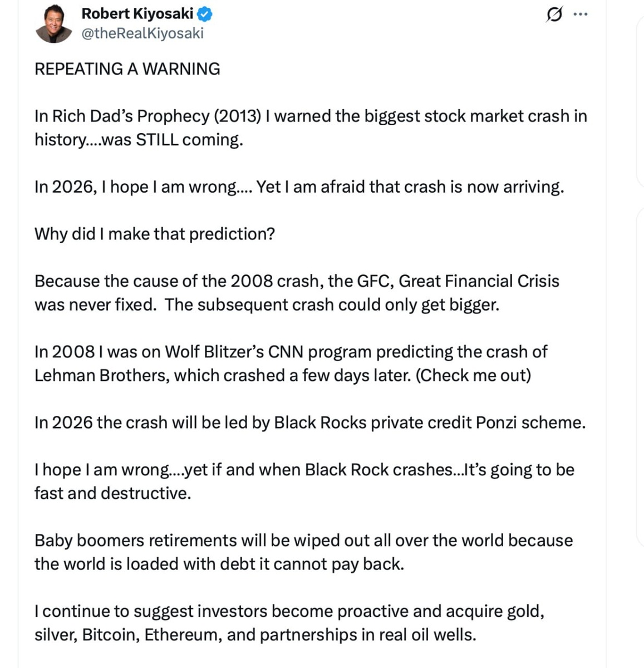Click the Black Rocks Ponzi scheme sentence
Viewport: 644px width, 668px height.
(x=310, y=423)
